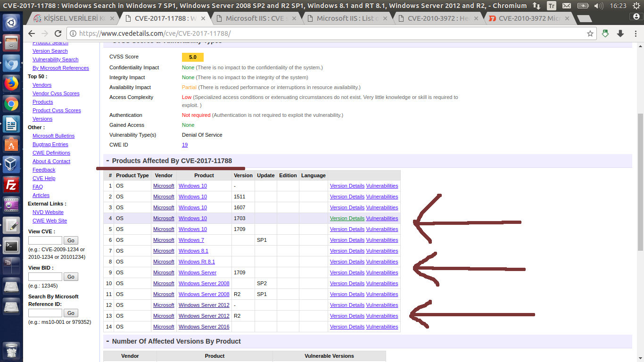The height and width of the screenshot is (362, 644).
Task: Click the View BID input field
Action: coord(45,277)
